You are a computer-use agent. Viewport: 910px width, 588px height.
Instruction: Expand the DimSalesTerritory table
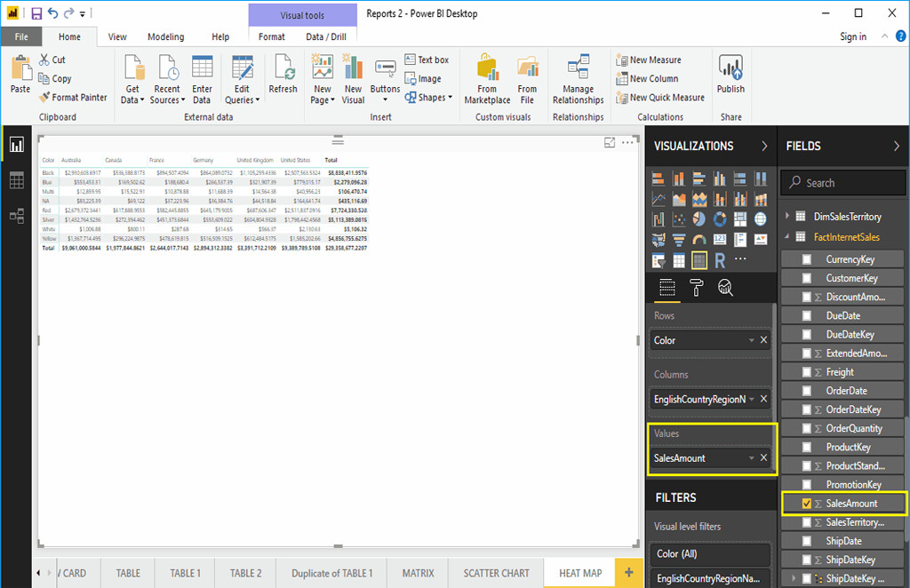click(x=786, y=216)
